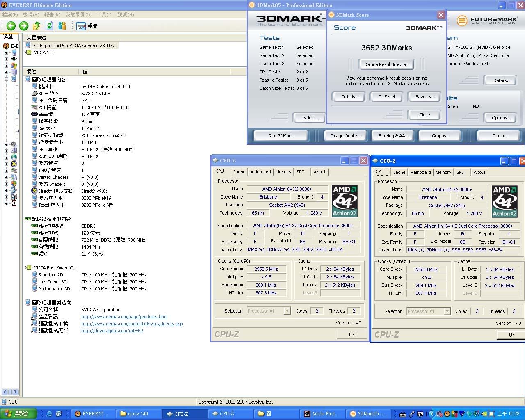Switch to cpu-z-140 folder in taskbar
This screenshot has width=525, height=420.
point(138,414)
